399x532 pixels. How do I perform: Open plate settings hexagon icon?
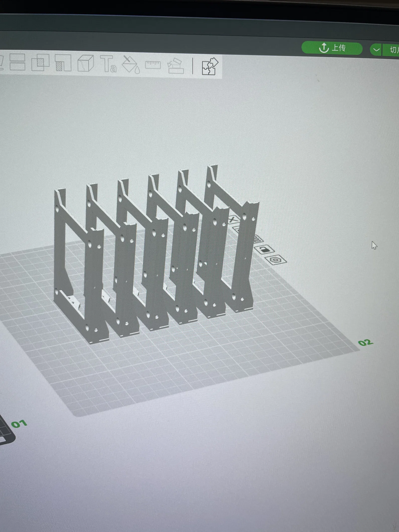pyautogui.click(x=276, y=260)
